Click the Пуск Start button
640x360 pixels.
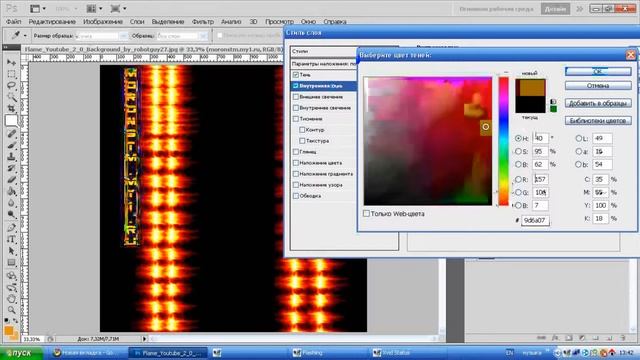coord(21,353)
